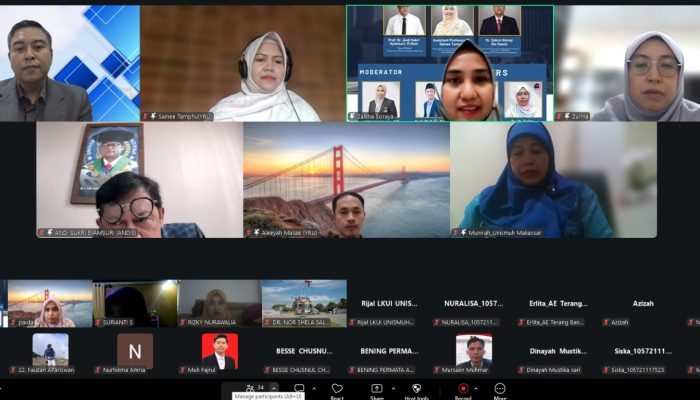Click muted mic icon on Sainee Tamphu tile
The image size is (700, 400).
point(146,117)
